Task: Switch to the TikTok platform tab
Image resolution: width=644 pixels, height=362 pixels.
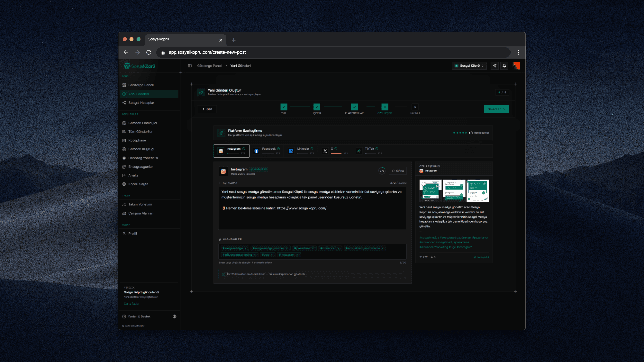Action: (x=369, y=151)
